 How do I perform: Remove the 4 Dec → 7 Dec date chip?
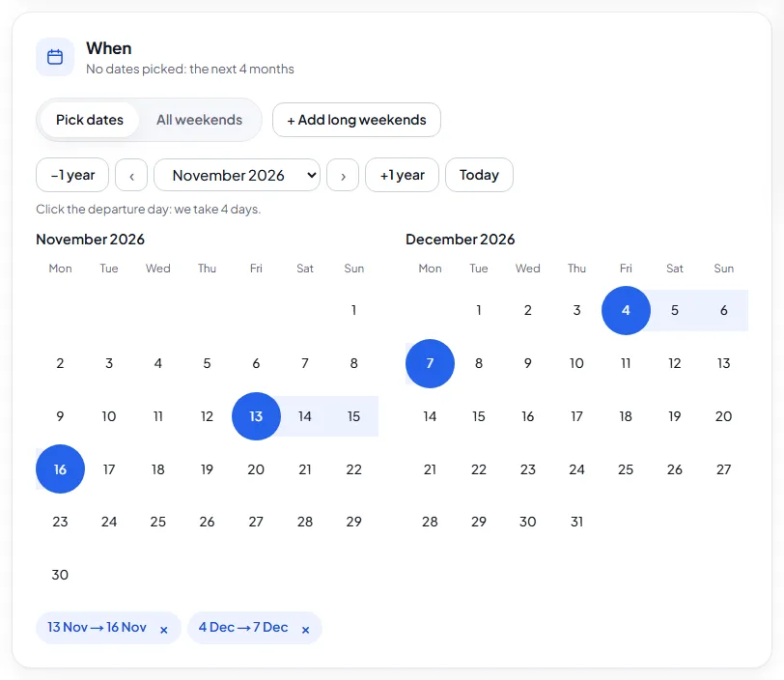tap(305, 630)
